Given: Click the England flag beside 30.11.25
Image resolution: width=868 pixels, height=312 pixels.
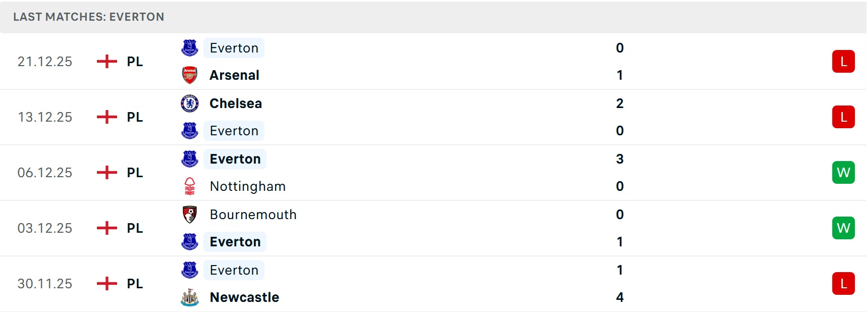Looking at the screenshot, I should point(106,284).
